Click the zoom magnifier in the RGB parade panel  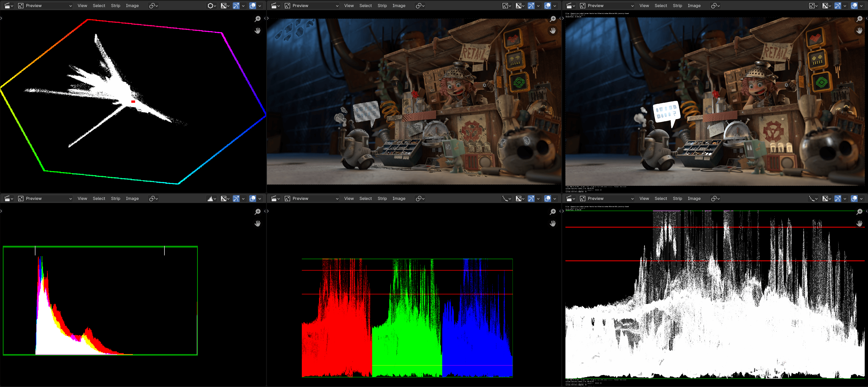[x=553, y=212]
